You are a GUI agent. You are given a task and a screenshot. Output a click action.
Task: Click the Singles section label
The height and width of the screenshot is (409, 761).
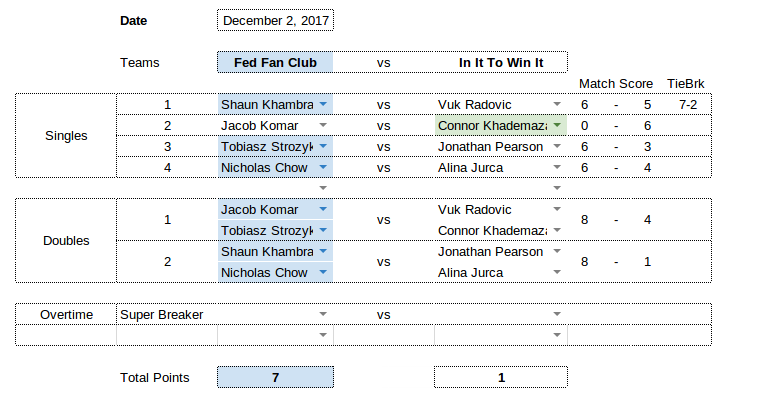tap(66, 135)
